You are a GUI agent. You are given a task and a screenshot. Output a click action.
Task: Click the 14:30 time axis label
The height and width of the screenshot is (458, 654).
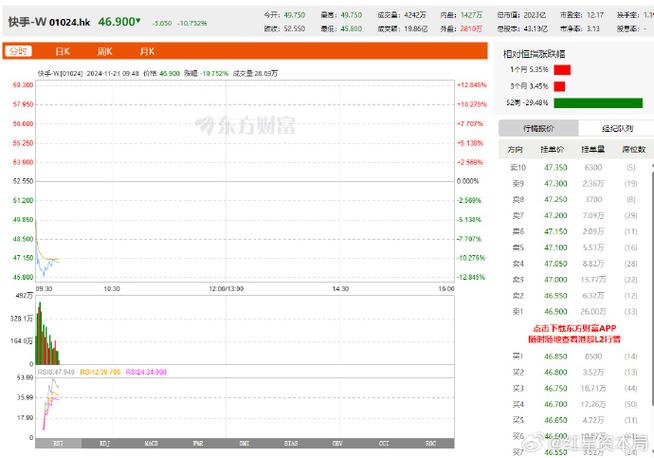pyautogui.click(x=340, y=289)
